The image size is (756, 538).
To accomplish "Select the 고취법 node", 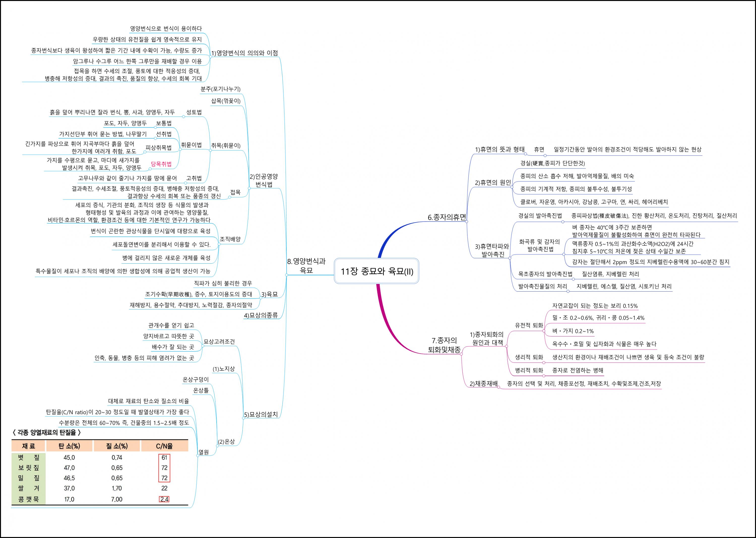I will [x=194, y=178].
